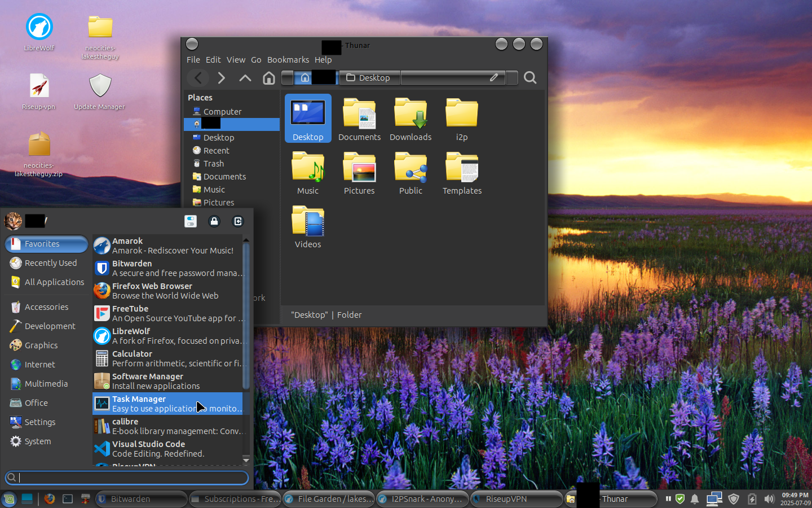The width and height of the screenshot is (812, 508).
Task: Open Office category in app menu
Action: pos(46,403)
